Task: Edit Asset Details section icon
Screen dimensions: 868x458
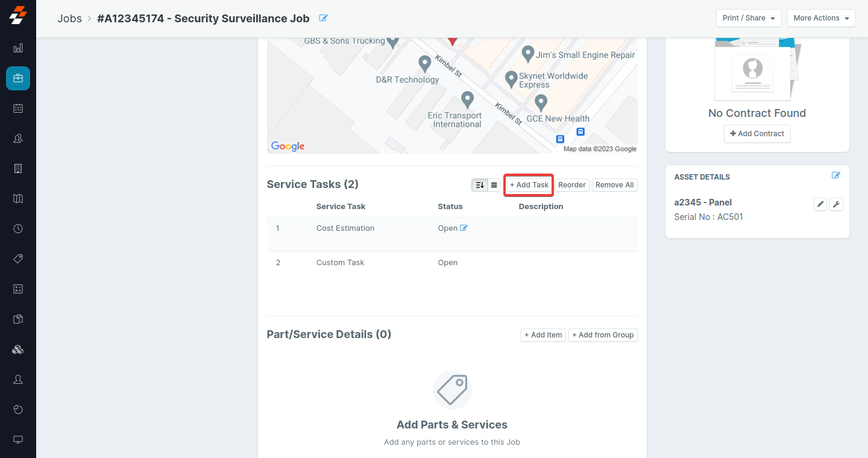Action: coord(836,175)
